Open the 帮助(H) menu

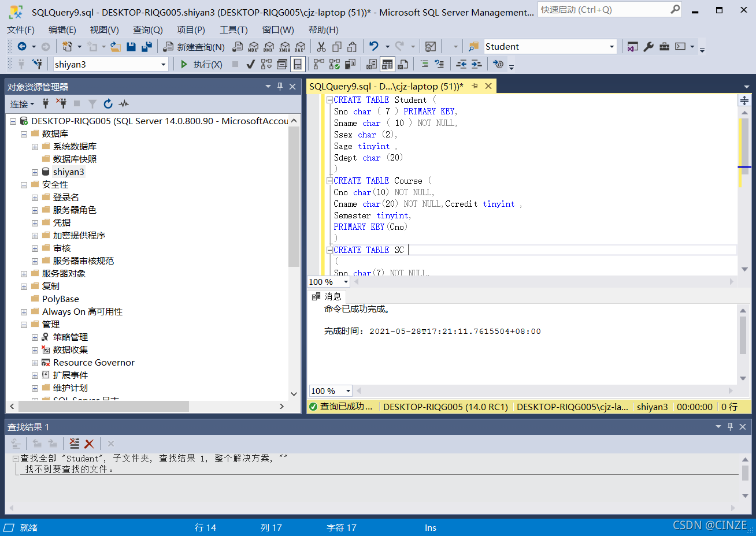click(324, 30)
